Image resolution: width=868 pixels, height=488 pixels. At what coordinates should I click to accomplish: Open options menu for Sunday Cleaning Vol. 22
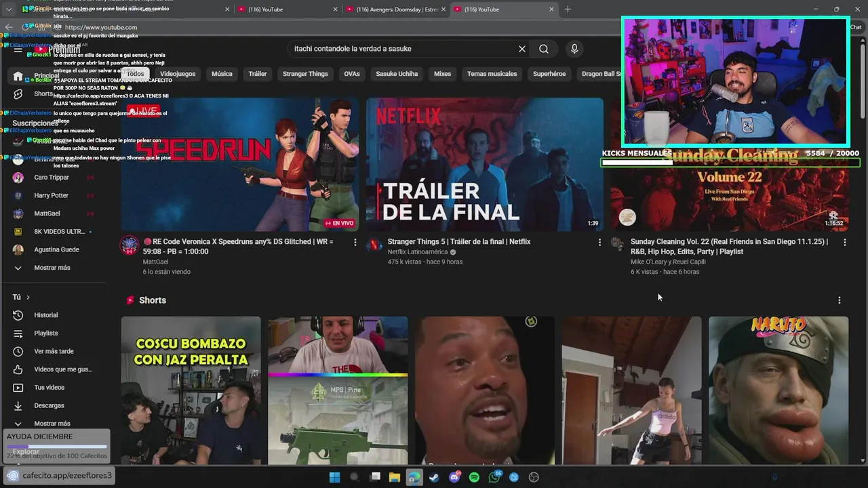point(844,242)
